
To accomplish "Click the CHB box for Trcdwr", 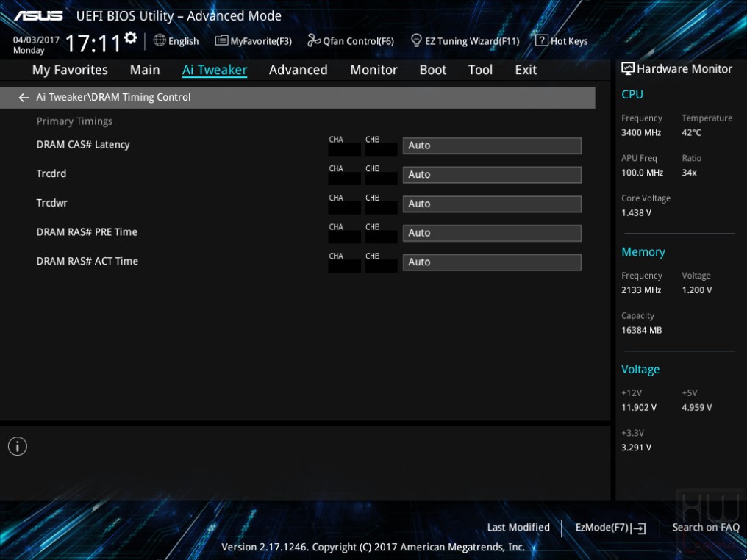I will point(381,208).
